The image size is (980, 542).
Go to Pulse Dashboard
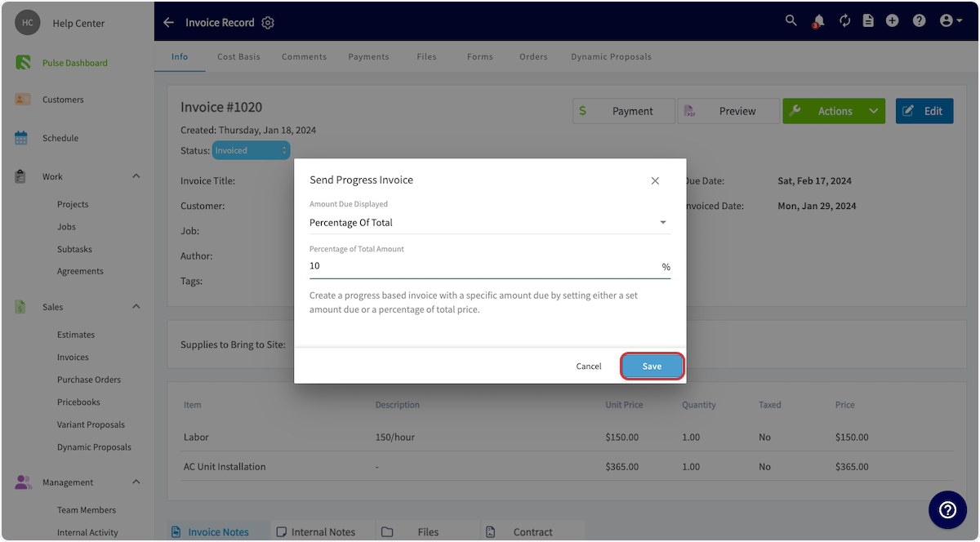(75, 63)
